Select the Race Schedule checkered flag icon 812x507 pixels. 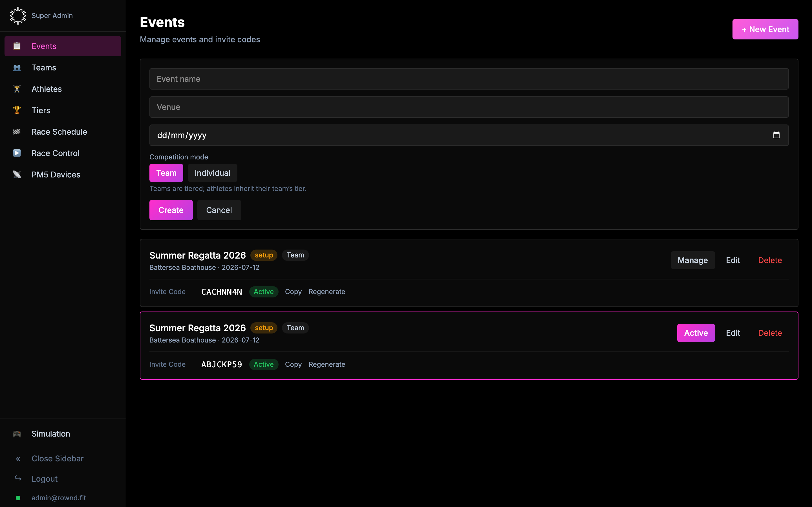(16, 132)
